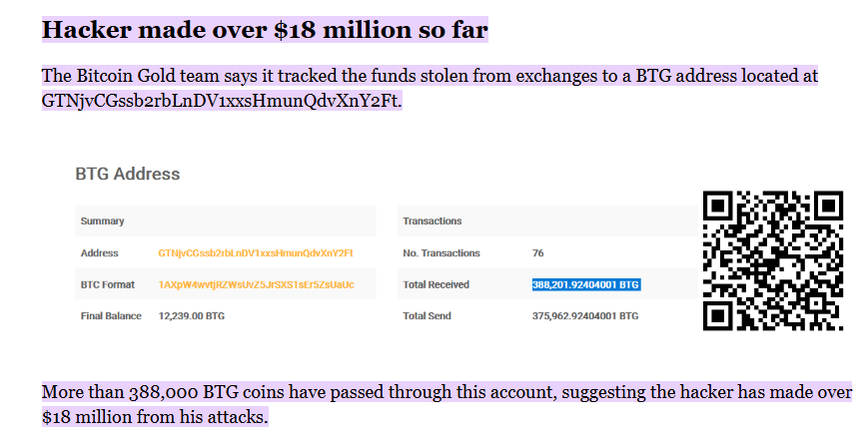Viewport: 868px width, 438px height.
Task: Open the orange GTNjvCGssb2rbLnDV1xxsHmunQdvXnY2Ft address link
Action: pyautogui.click(x=256, y=253)
